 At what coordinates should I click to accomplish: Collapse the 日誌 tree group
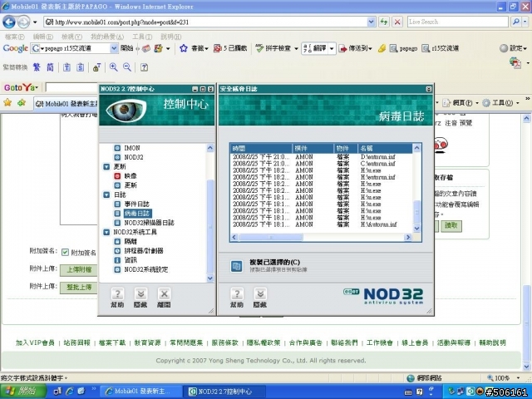(x=106, y=195)
